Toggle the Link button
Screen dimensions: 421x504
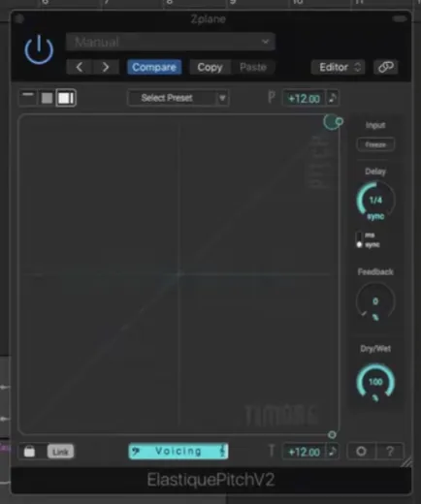pos(60,452)
